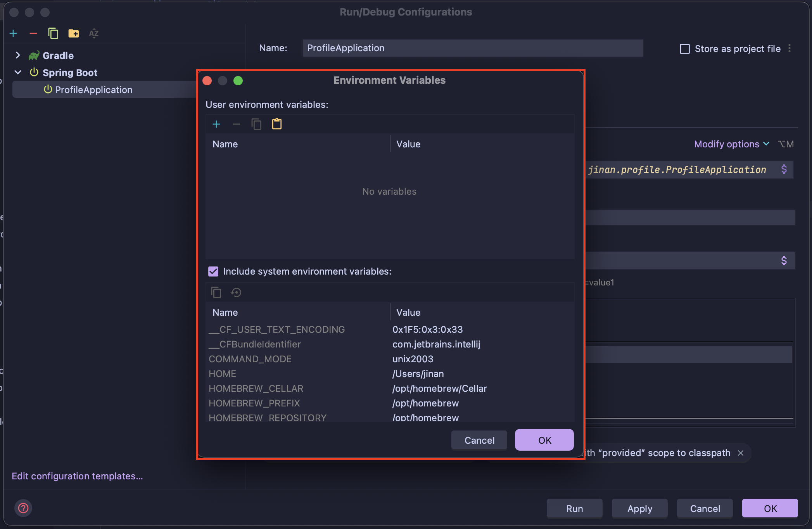
Task: Expand the Gradle configurations node
Action: [x=18, y=55]
